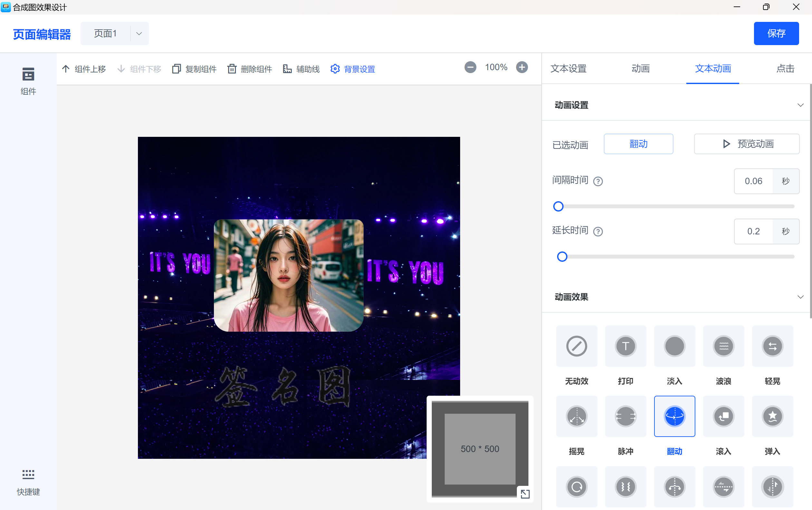Select the vertical flip arrows effect icon in third row
This screenshot has height=510, width=812.
pyautogui.click(x=773, y=487)
